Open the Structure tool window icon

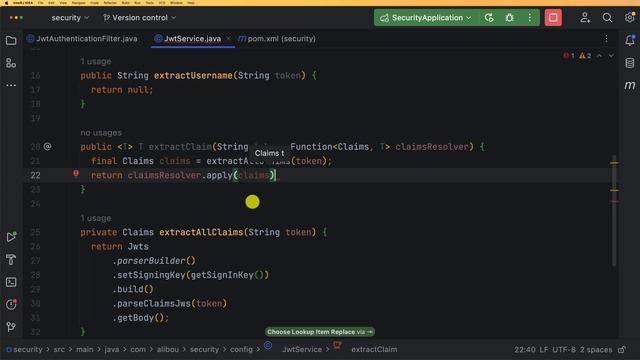click(x=11, y=63)
